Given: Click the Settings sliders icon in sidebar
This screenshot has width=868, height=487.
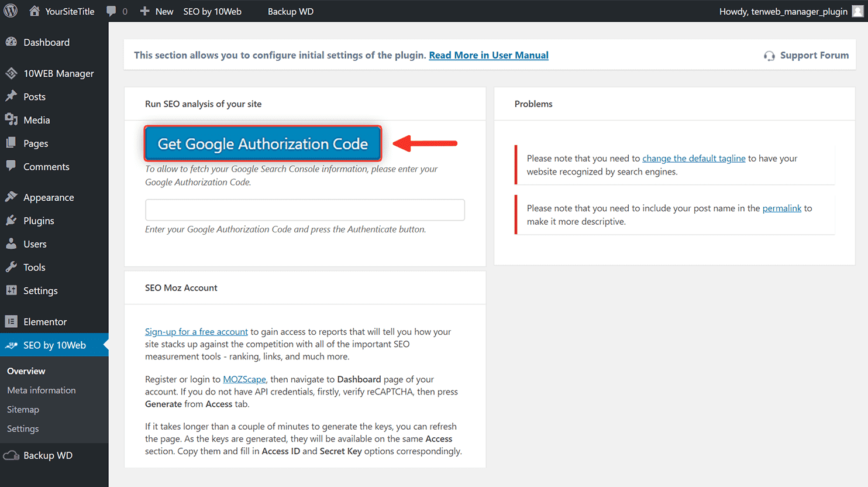Looking at the screenshot, I should [11, 290].
